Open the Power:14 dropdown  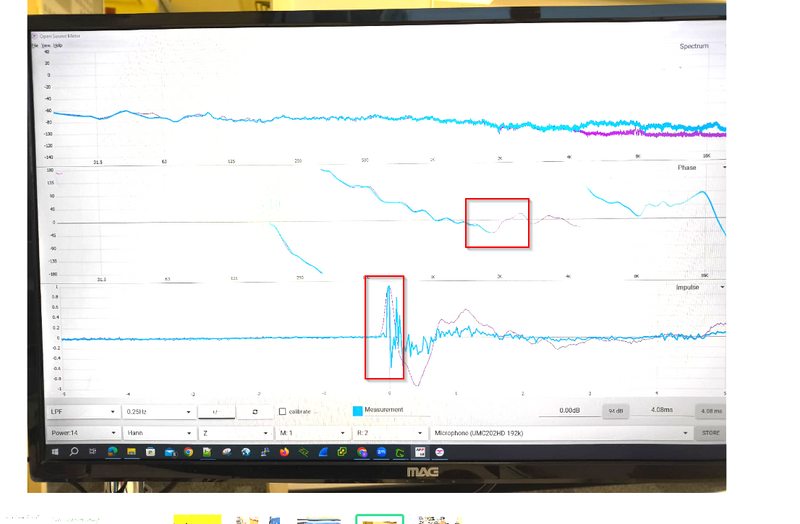(x=83, y=433)
